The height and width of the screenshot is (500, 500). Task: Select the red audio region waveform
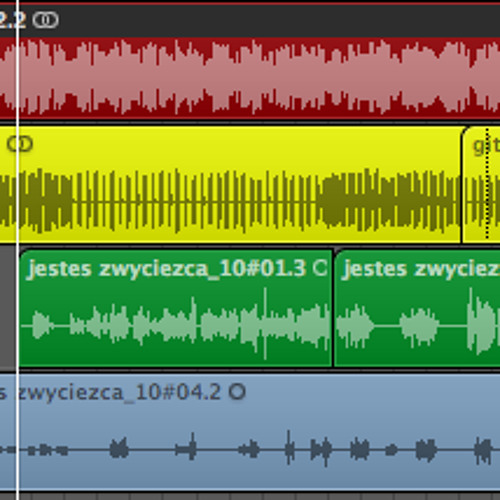click(x=250, y=78)
